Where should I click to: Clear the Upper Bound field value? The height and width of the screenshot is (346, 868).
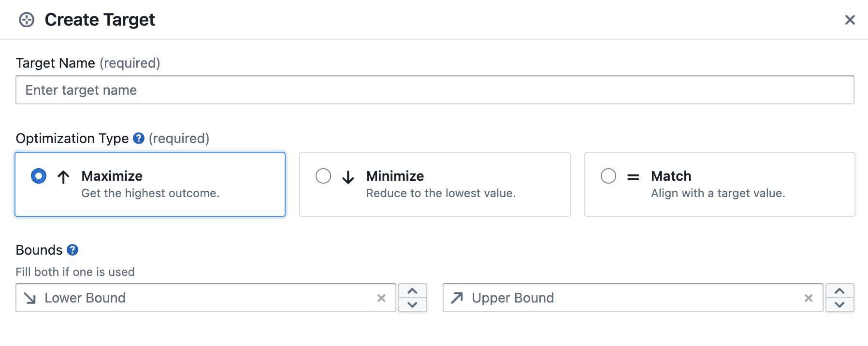808,298
